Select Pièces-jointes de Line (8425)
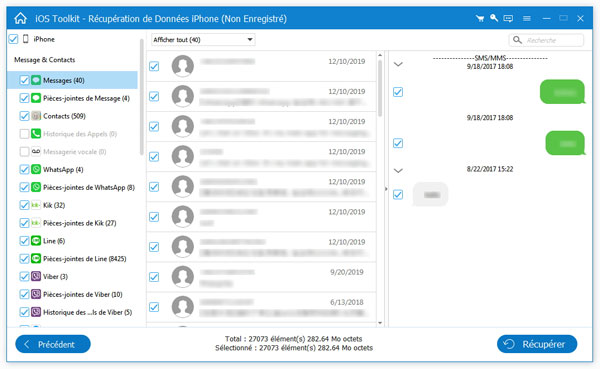 pyautogui.click(x=85, y=259)
